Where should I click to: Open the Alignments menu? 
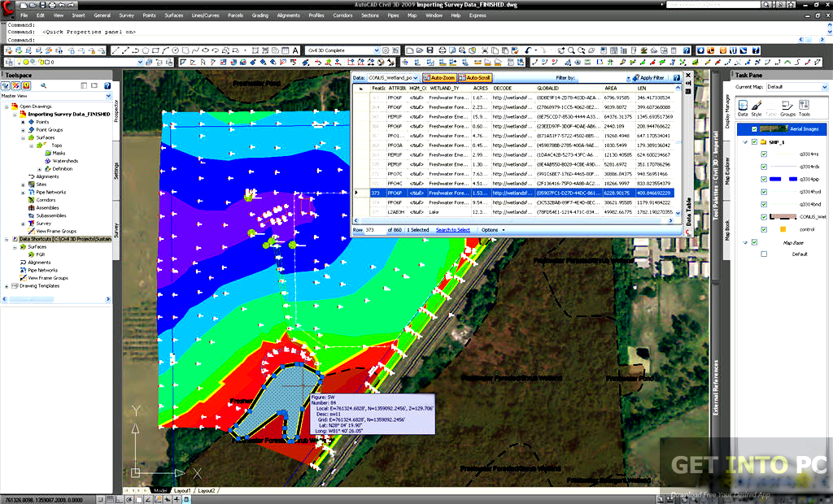pyautogui.click(x=289, y=15)
